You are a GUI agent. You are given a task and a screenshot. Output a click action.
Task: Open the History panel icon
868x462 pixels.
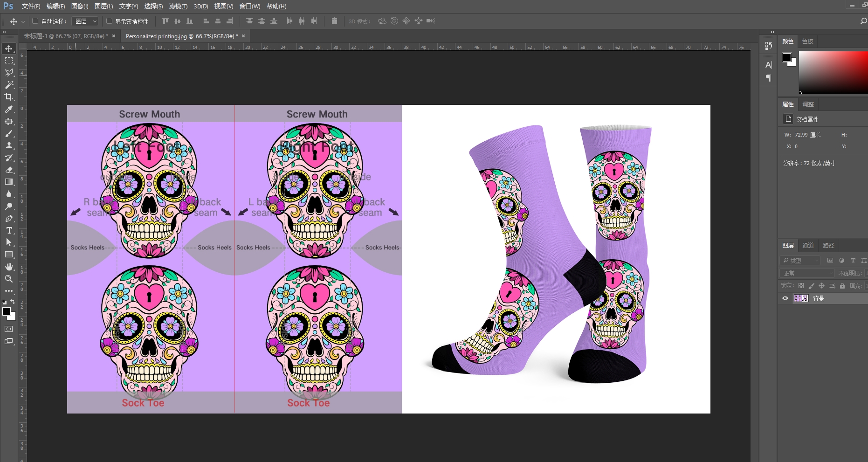point(769,46)
